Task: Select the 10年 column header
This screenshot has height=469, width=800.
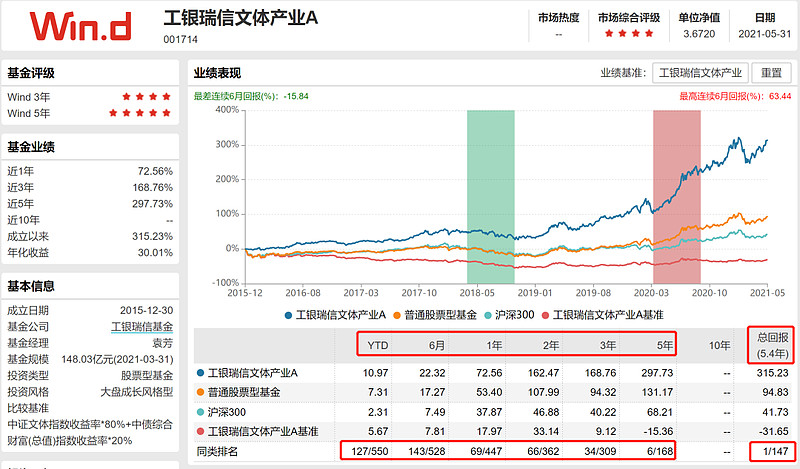Action: click(x=719, y=345)
